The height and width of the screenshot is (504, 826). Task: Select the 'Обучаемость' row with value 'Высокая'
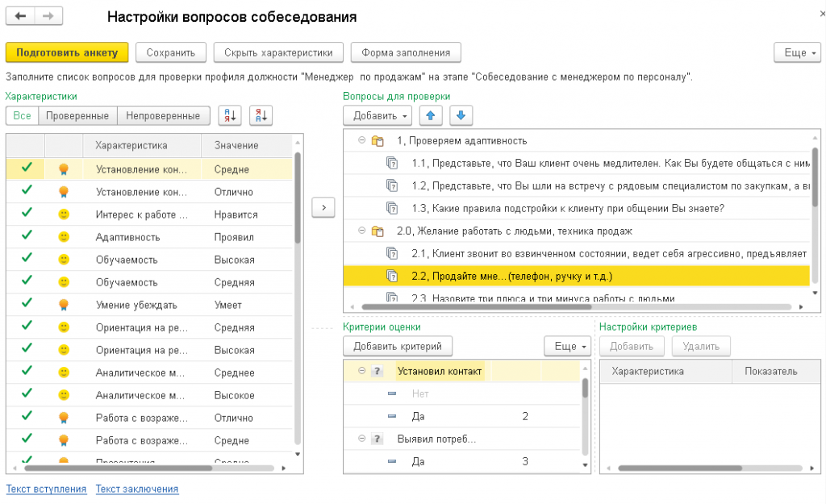149,260
